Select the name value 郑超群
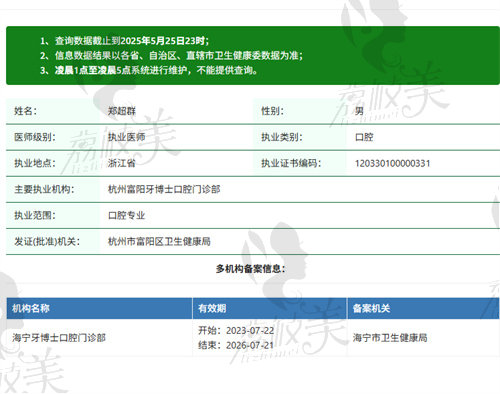500x394 pixels. coord(122,111)
